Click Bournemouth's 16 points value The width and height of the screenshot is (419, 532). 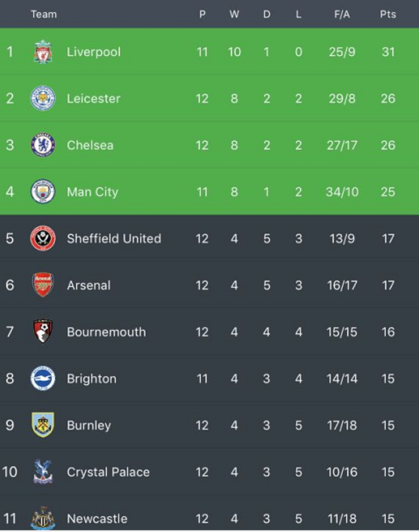(x=388, y=332)
